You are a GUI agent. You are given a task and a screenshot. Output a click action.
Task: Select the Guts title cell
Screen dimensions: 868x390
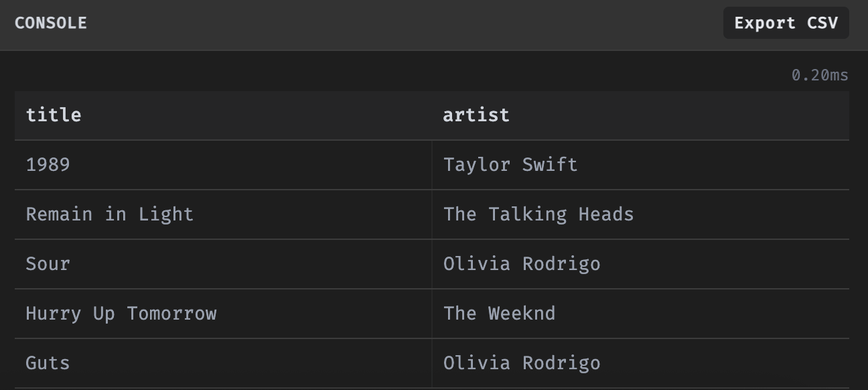(x=48, y=363)
